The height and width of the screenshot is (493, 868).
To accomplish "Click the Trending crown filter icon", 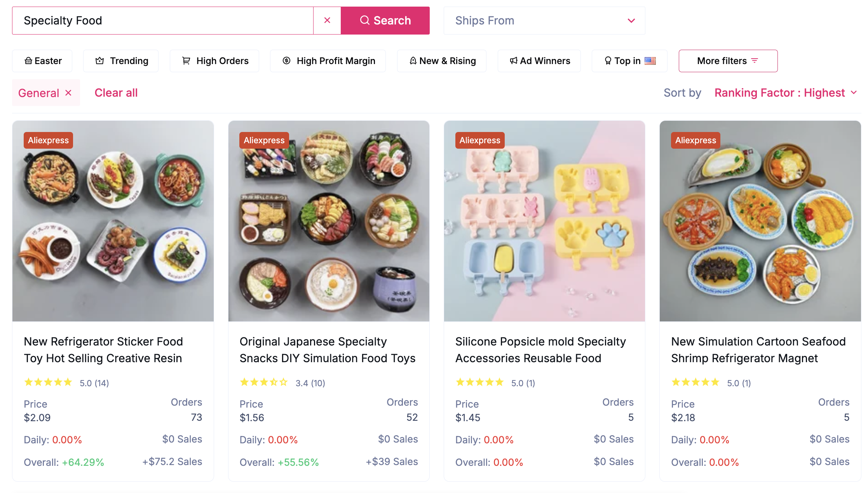I will tap(99, 61).
